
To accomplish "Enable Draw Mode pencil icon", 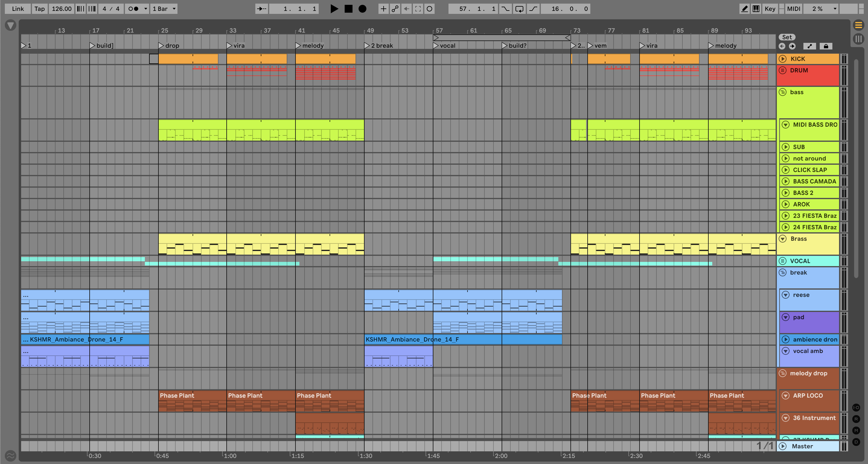I will pyautogui.click(x=744, y=9).
